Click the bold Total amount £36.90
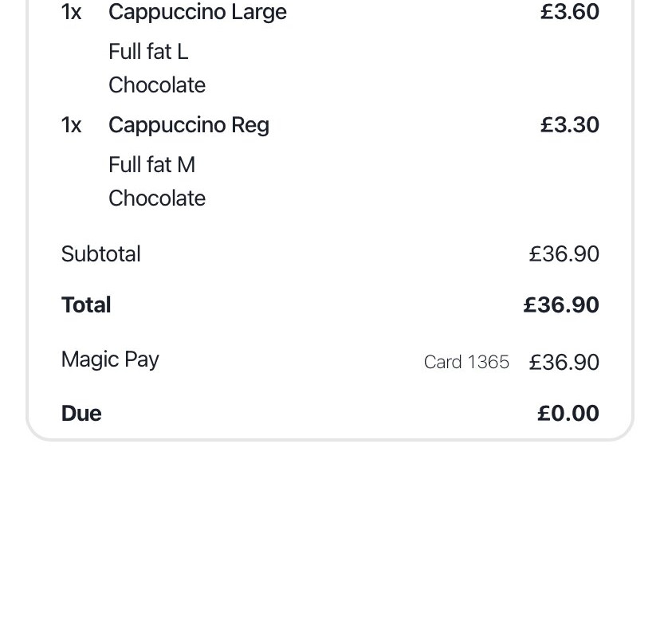The height and width of the screenshot is (644, 660). (x=561, y=304)
